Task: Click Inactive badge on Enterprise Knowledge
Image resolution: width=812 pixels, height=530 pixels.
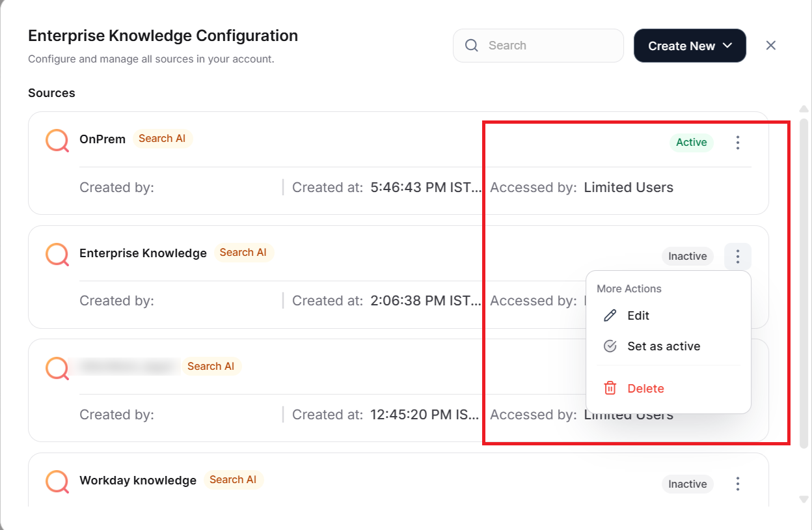Action: tap(688, 257)
